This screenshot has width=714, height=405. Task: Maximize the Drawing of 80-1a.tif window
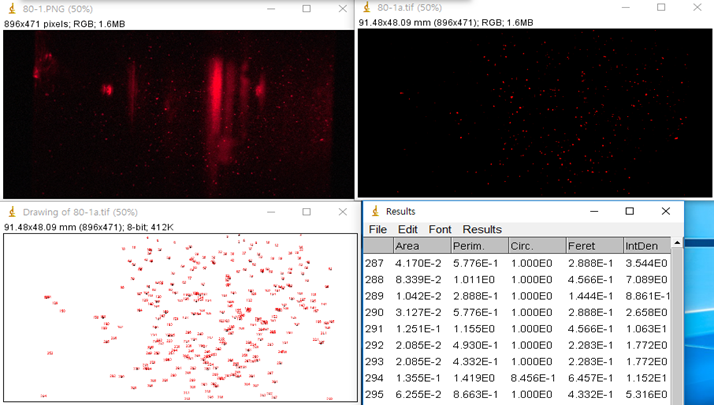[306, 212]
